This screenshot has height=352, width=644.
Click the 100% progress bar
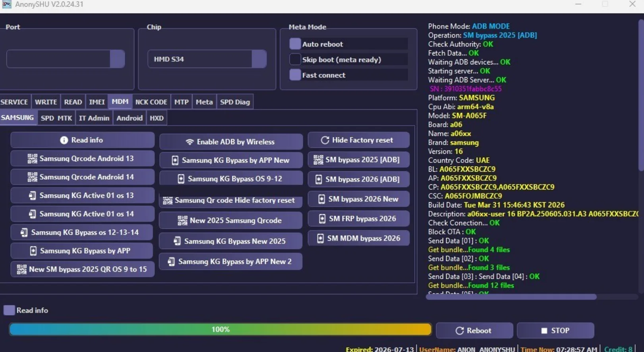pyautogui.click(x=220, y=329)
